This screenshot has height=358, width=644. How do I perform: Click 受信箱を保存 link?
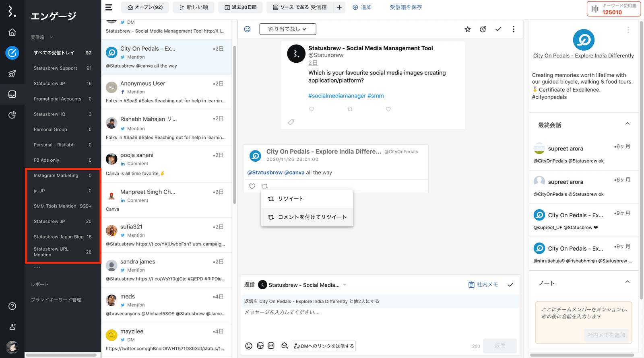click(406, 7)
